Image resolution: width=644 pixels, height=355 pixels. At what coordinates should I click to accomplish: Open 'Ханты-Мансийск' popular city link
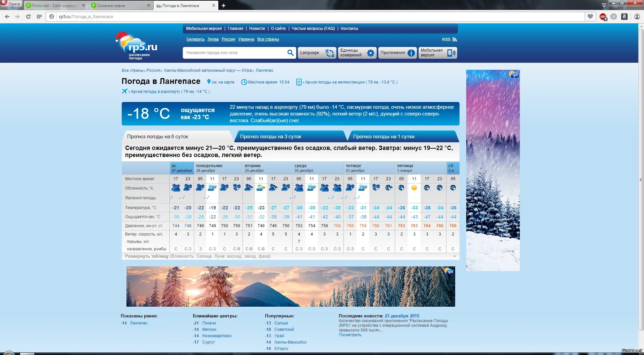[290, 342]
